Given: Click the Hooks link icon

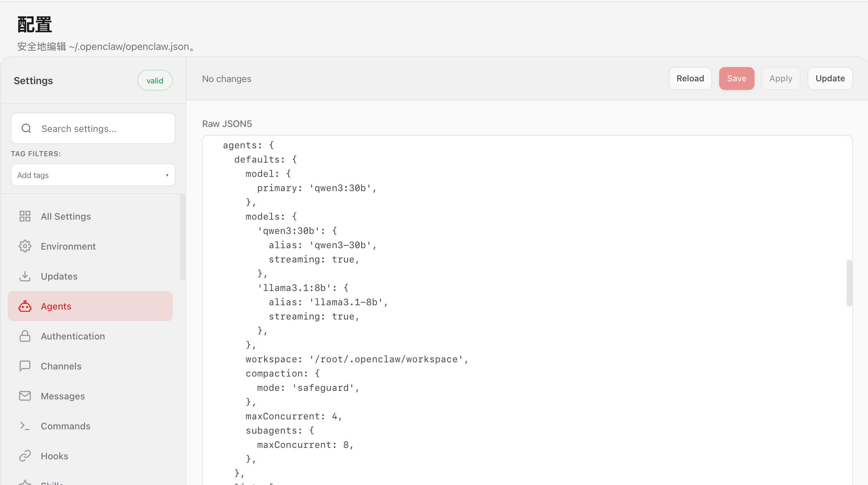Looking at the screenshot, I should coord(25,456).
